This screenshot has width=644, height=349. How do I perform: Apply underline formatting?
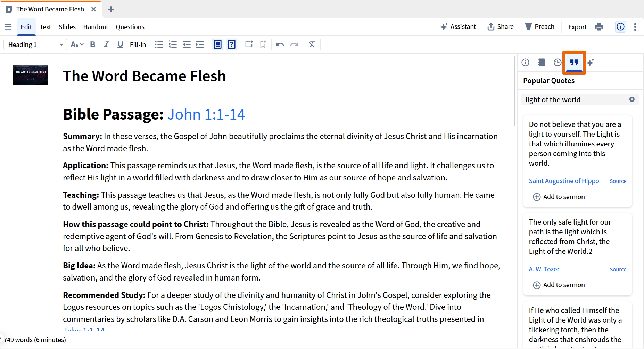tap(120, 44)
